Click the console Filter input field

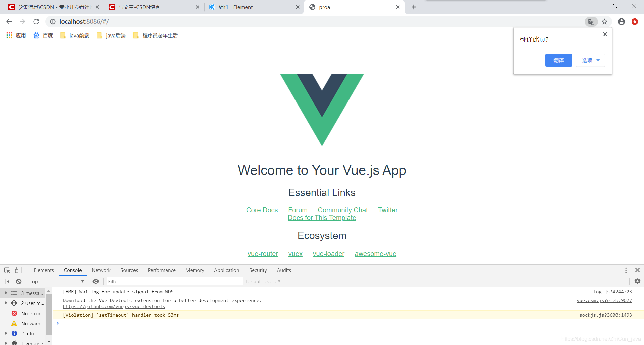174,281
